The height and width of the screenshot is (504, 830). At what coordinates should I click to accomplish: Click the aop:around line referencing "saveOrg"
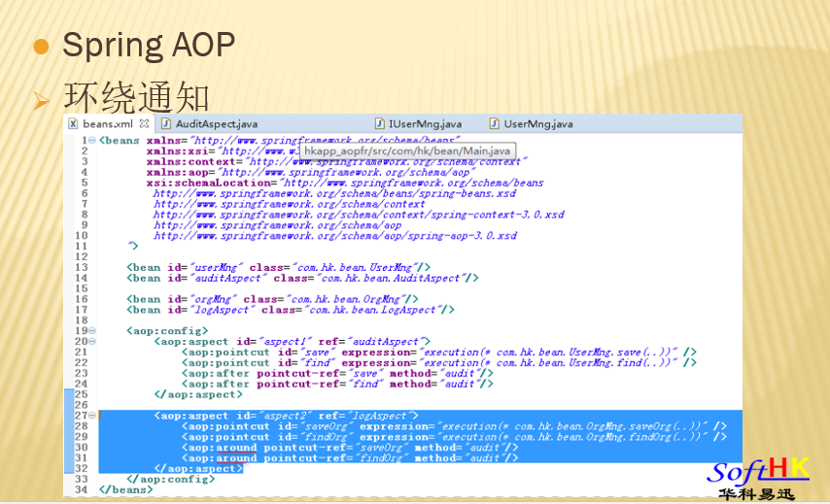pyautogui.click(x=350, y=447)
